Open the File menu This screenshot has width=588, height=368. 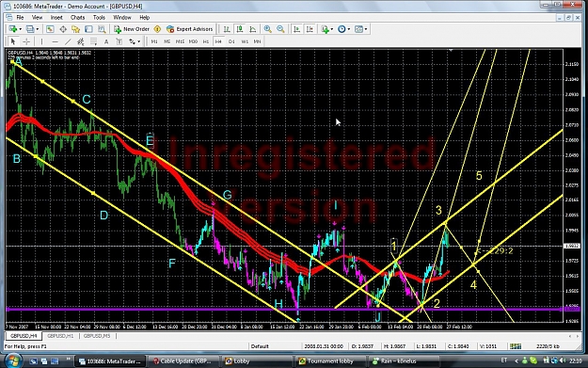pyautogui.click(x=20, y=17)
